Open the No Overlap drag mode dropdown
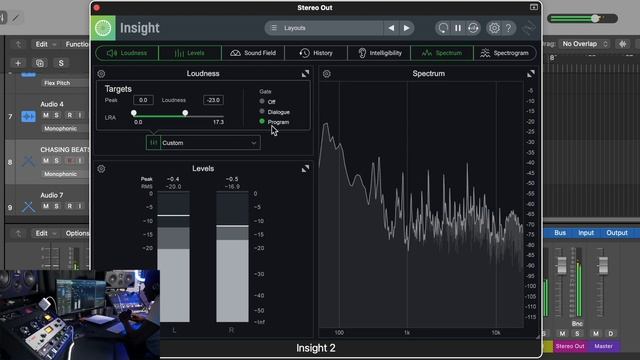Screen dimensions: 640x360 584,44
